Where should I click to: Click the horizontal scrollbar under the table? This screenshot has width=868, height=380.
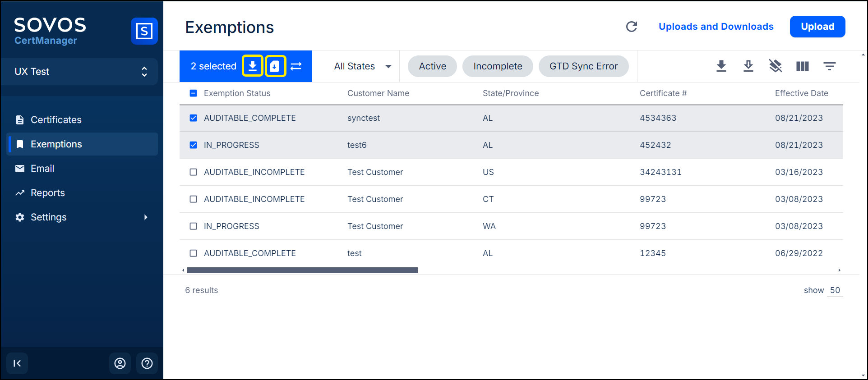click(x=302, y=270)
